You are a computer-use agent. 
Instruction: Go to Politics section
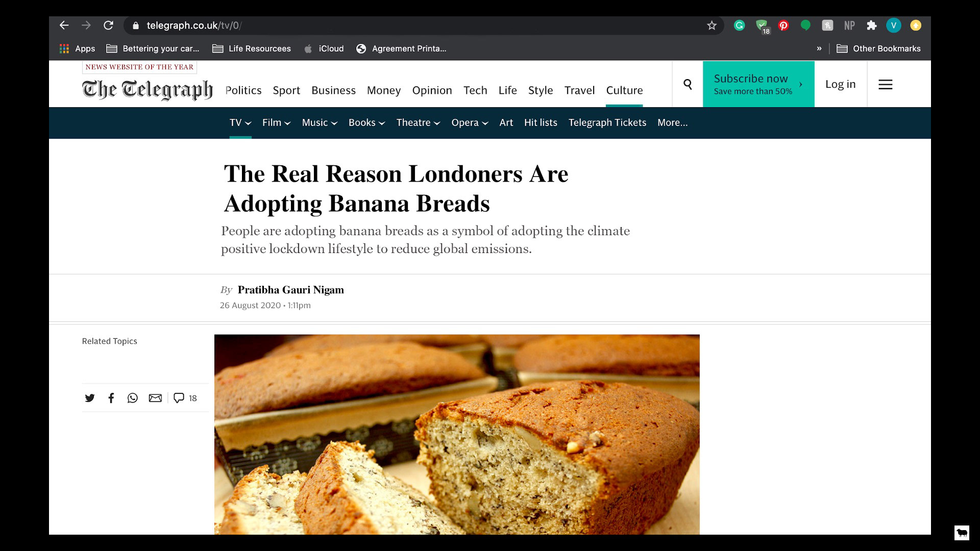(243, 90)
